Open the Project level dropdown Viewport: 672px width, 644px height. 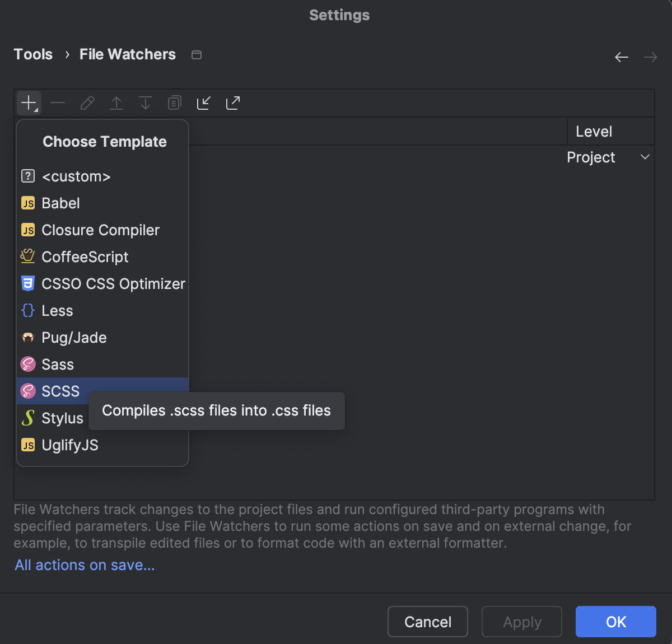[x=645, y=157]
